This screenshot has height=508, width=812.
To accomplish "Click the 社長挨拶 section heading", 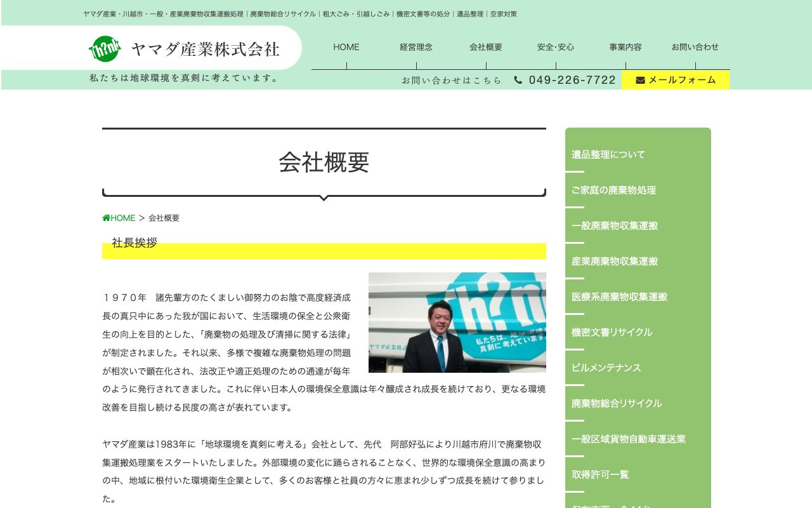I will (134, 243).
